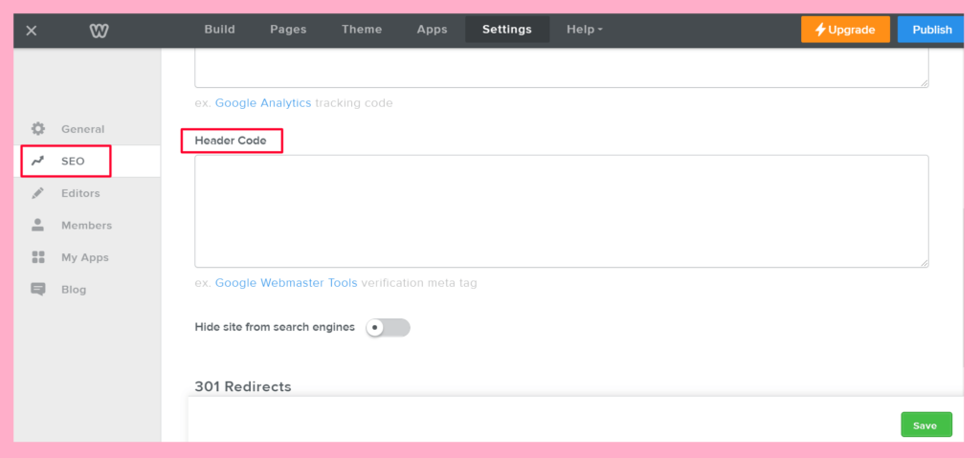Click the Weebly logo icon
Screen dimensions: 980x458
pyautogui.click(x=99, y=30)
